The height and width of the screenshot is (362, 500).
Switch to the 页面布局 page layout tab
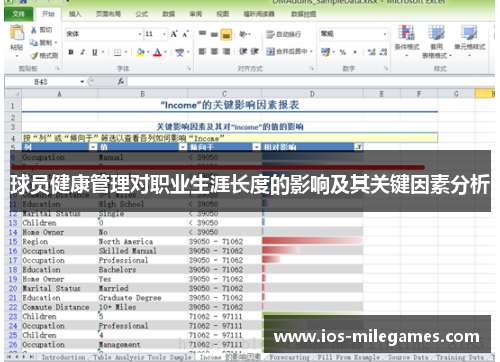(108, 14)
